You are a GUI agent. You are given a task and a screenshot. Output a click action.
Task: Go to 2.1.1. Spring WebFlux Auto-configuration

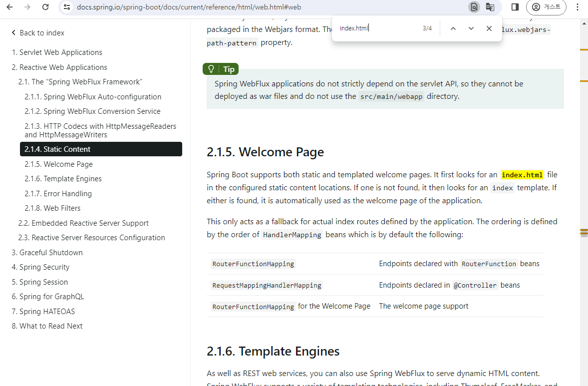(93, 97)
